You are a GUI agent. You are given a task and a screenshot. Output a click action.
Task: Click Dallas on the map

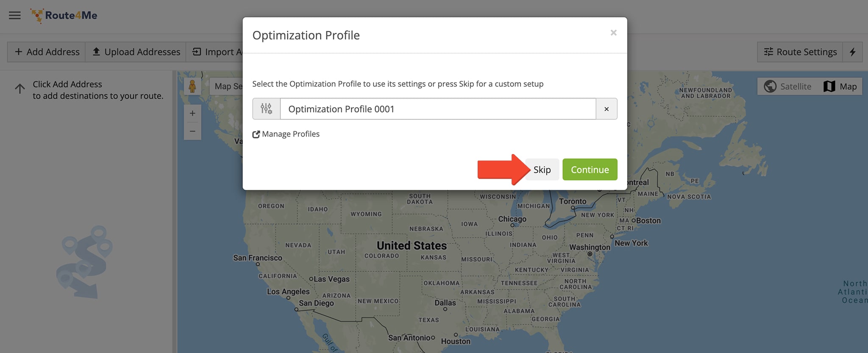pyautogui.click(x=445, y=303)
